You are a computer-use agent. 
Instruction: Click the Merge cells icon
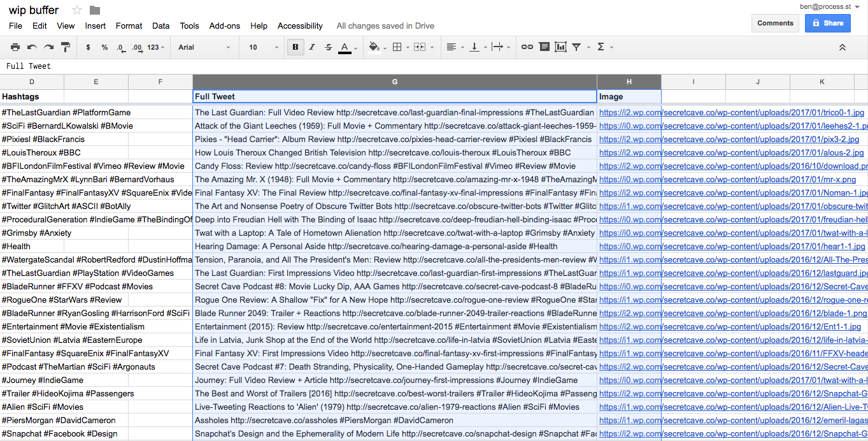point(420,47)
